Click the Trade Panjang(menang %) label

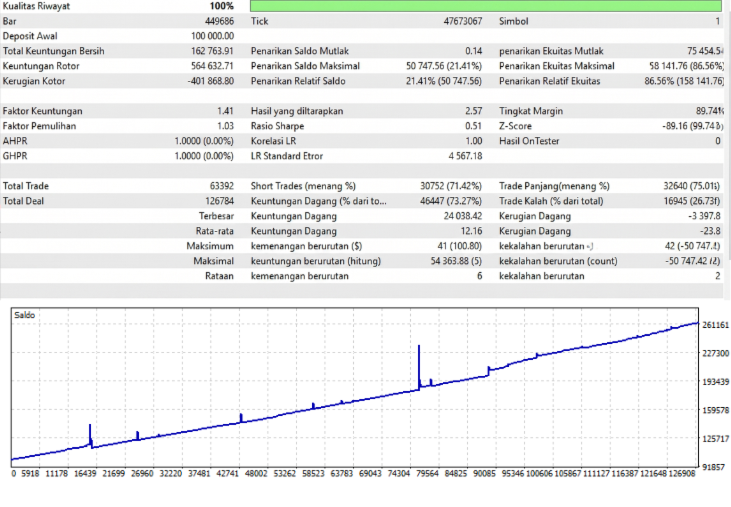click(x=553, y=186)
